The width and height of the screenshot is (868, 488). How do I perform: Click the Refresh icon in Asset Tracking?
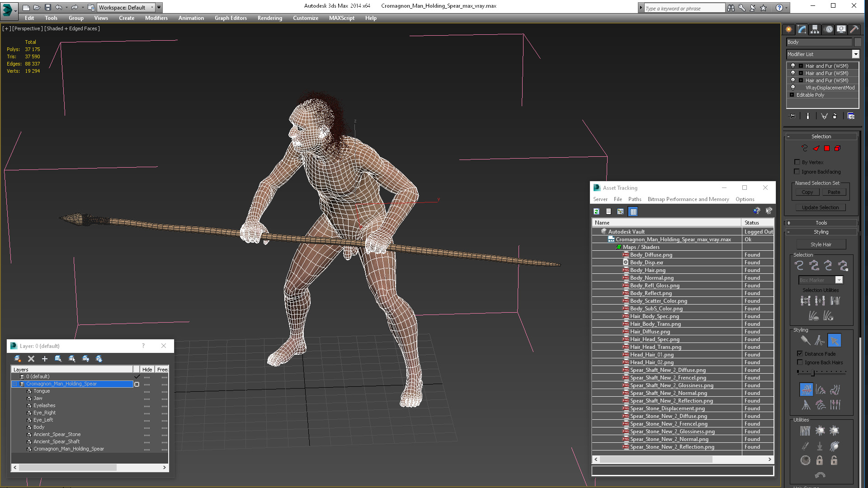click(597, 211)
